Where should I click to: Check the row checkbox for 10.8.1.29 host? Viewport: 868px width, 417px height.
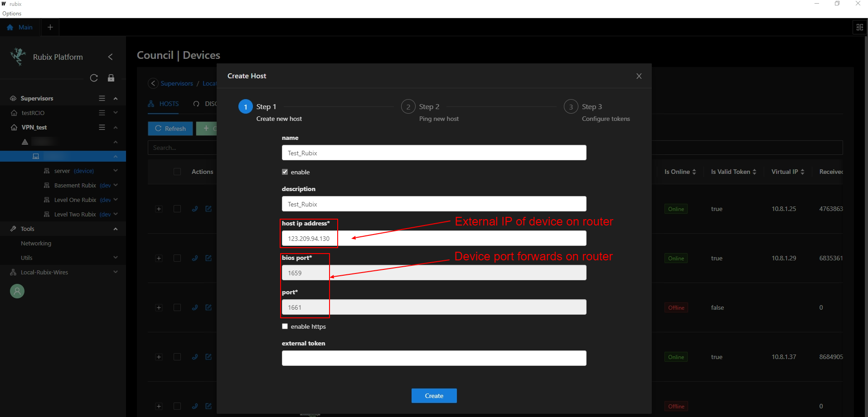click(x=177, y=258)
